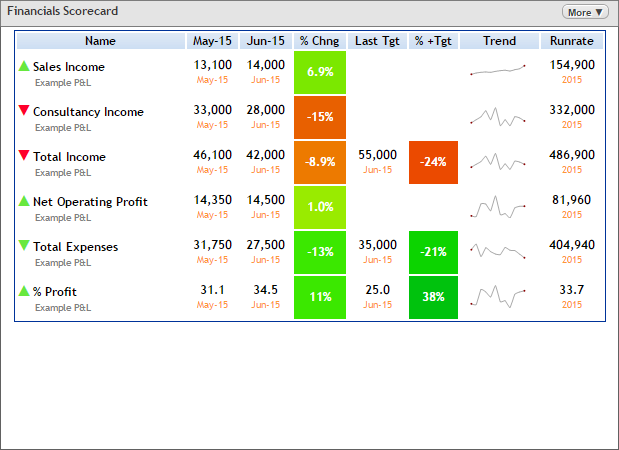Click the red down arrow beside Total Income
The width and height of the screenshot is (619, 450).
click(24, 155)
